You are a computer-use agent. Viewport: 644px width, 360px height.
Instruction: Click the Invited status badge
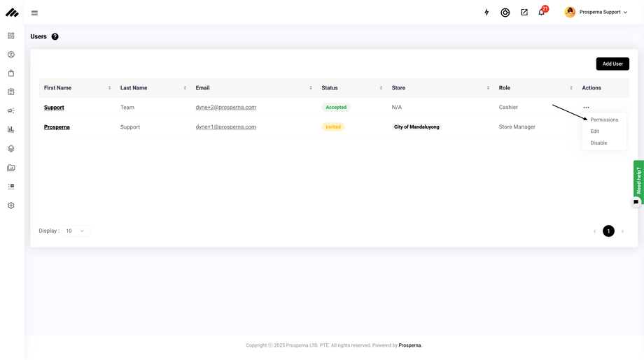[333, 127]
